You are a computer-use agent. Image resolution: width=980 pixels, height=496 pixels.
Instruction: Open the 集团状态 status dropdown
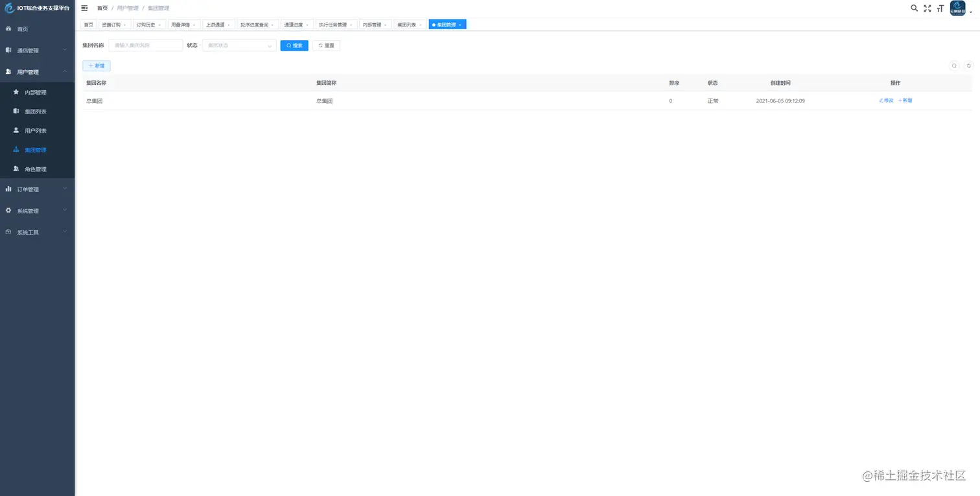click(x=239, y=45)
